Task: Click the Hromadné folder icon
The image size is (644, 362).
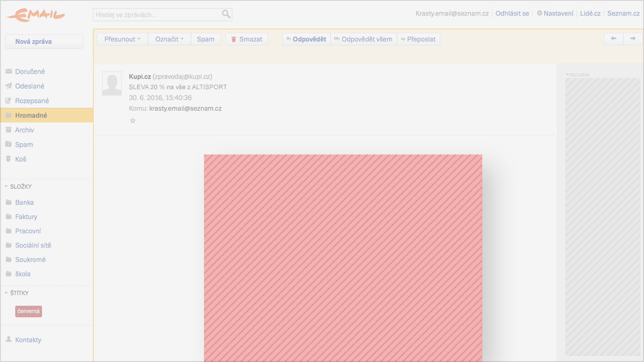Action: click(8, 115)
